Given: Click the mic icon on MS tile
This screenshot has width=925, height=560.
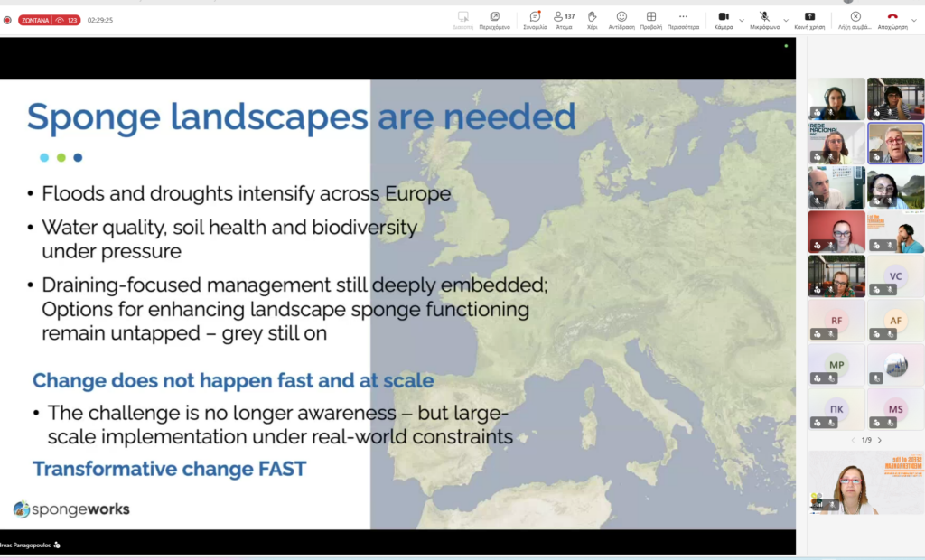Looking at the screenshot, I should pos(890,423).
